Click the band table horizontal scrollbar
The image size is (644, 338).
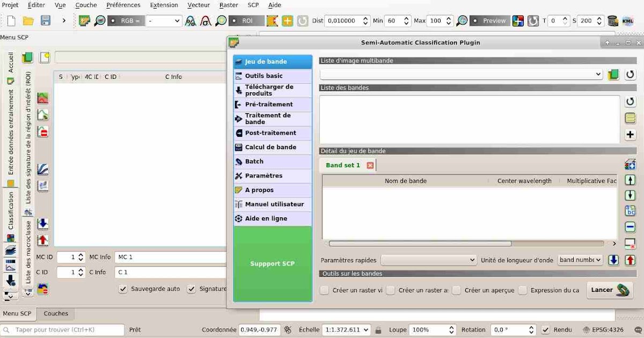(x=420, y=244)
